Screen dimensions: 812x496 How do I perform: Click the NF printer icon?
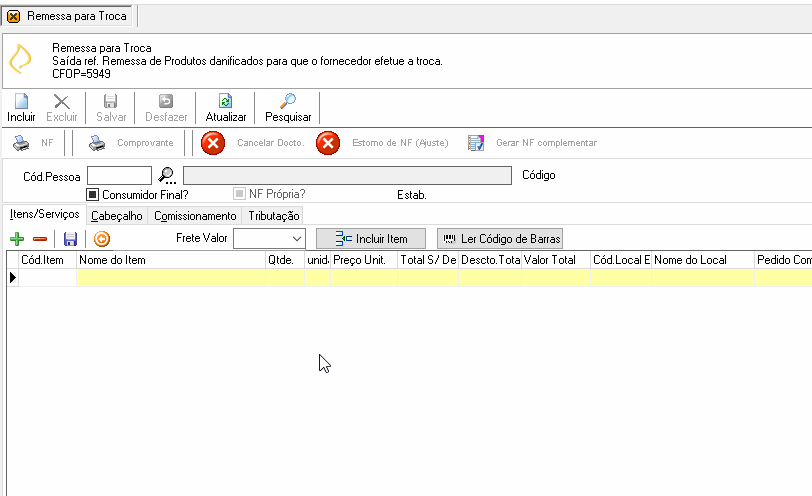tap(21, 143)
